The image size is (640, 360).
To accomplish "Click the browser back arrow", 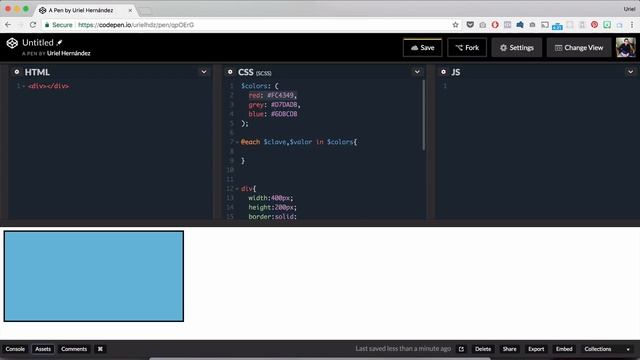I will 8,25.
